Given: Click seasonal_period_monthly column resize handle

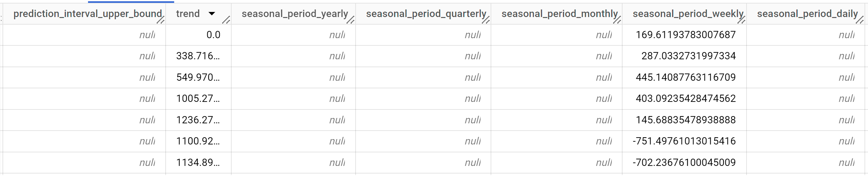Looking at the screenshot, I should pos(617,20).
